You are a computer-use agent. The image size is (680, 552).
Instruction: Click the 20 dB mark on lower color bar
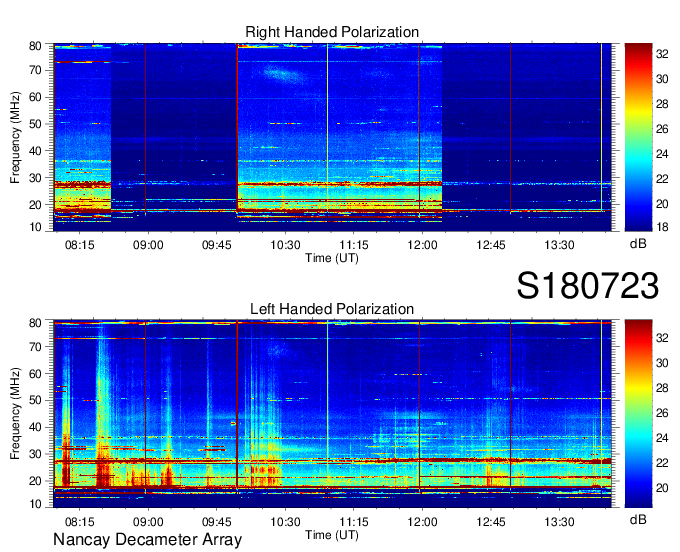pyautogui.click(x=662, y=488)
